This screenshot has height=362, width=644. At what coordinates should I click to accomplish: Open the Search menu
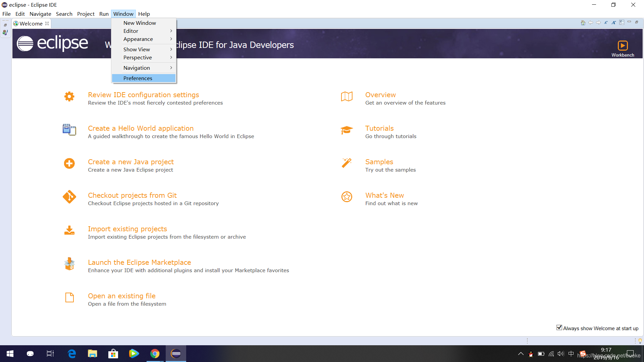coord(64,14)
